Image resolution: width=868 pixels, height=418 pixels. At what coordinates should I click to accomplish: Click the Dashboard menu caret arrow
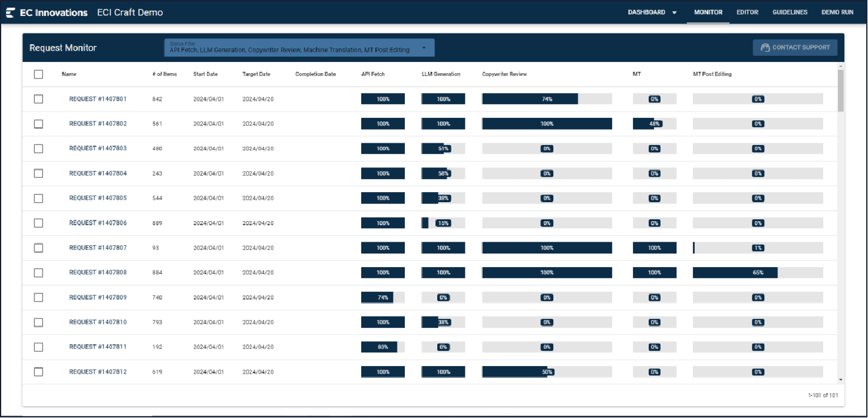coord(674,12)
